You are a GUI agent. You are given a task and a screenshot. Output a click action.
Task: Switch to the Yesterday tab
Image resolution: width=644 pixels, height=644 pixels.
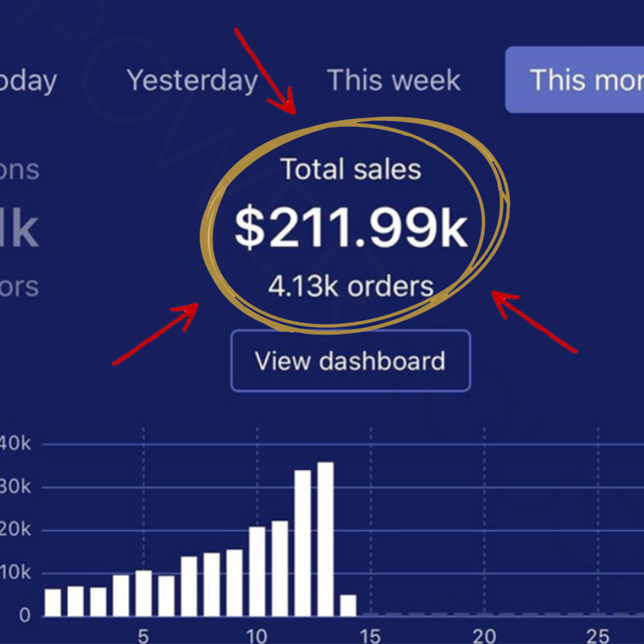tap(192, 80)
